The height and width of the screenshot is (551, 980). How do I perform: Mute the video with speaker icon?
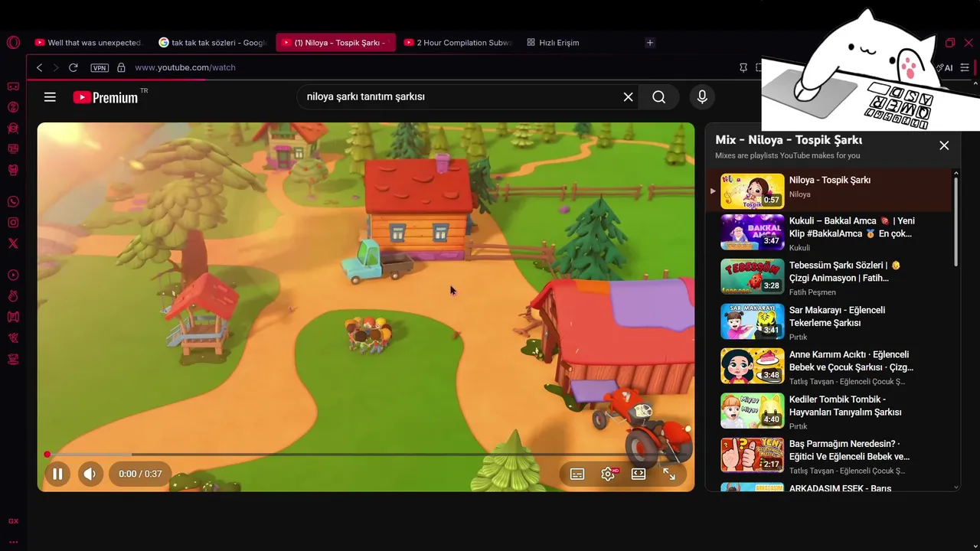[90, 474]
